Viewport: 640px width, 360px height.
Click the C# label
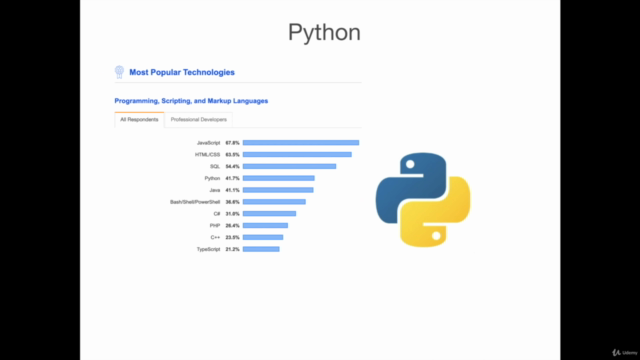click(217, 214)
